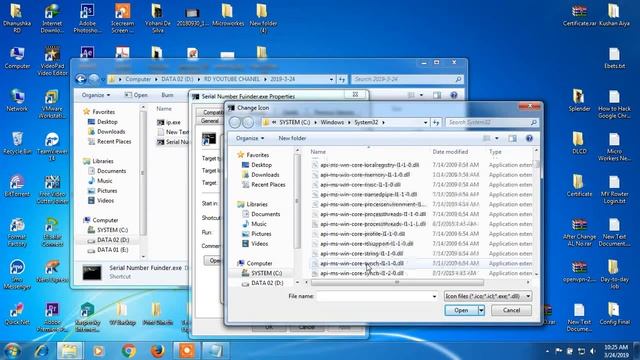The height and width of the screenshot is (360, 640).
Task: Select the Splender desktop icon
Action: (579, 100)
